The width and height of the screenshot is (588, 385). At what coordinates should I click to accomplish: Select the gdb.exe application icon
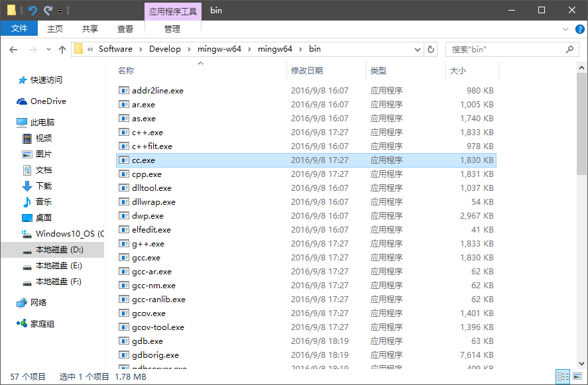123,341
